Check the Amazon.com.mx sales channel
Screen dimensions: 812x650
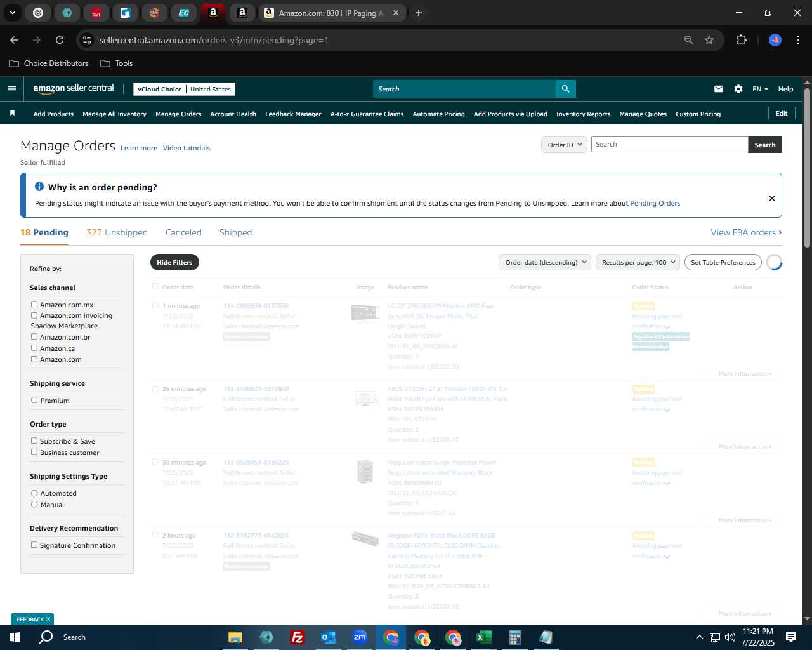pos(34,305)
